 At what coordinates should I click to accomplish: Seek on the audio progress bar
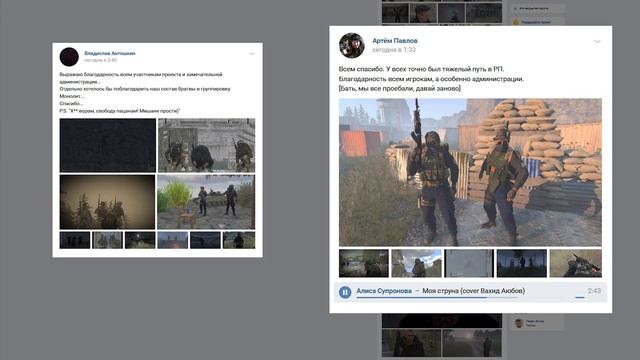click(437, 298)
